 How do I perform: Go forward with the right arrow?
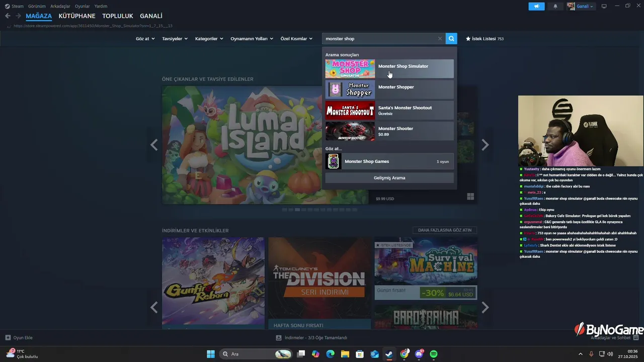[18, 16]
